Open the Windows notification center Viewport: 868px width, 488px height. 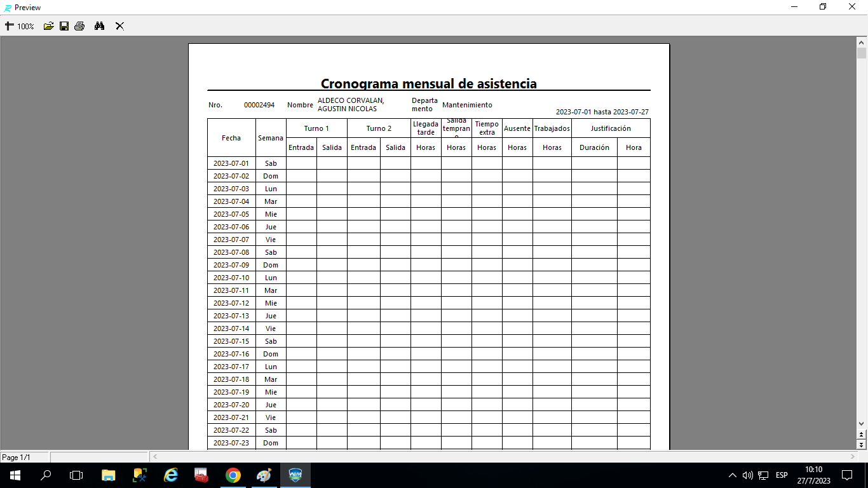point(847,475)
